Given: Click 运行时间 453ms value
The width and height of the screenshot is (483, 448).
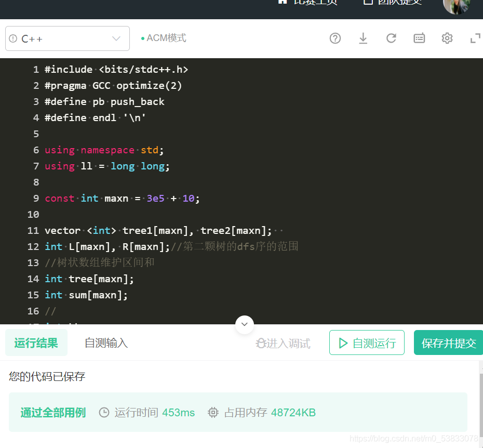Looking at the screenshot, I should pyautogui.click(x=178, y=413).
